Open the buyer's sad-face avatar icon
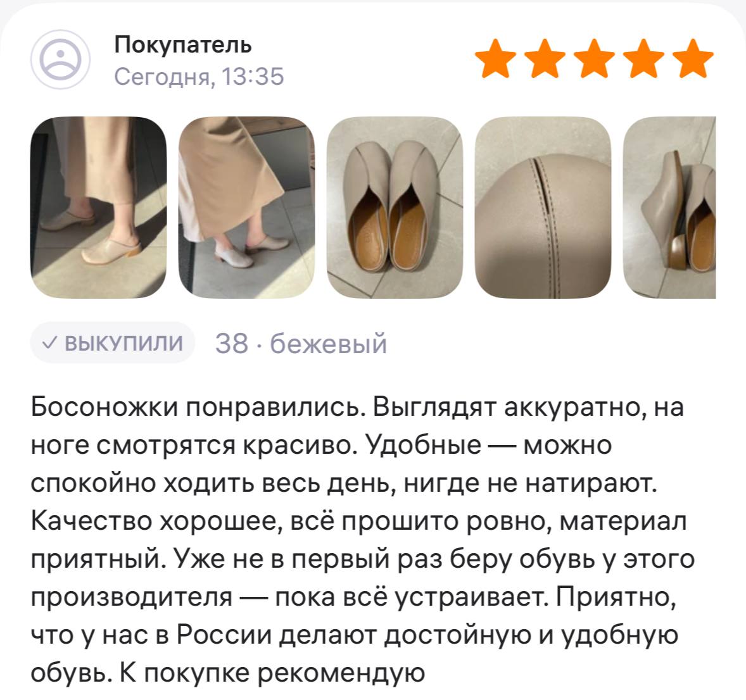The image size is (746, 700). click(60, 59)
